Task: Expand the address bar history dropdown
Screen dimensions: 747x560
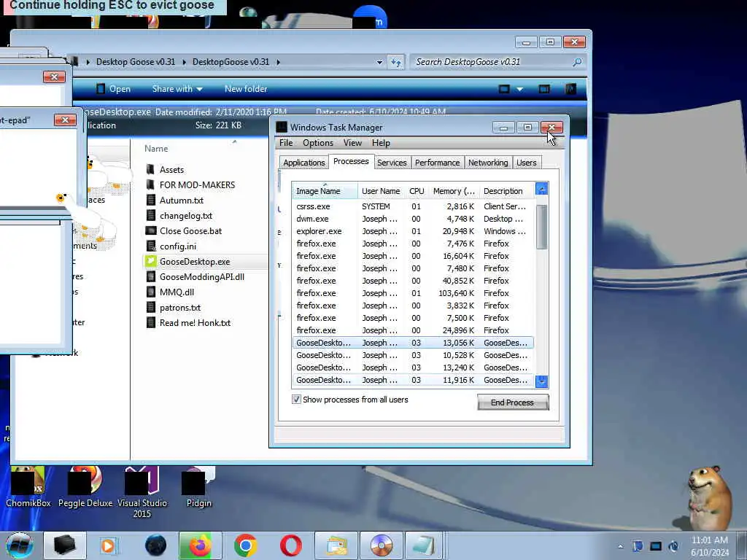Action: coord(379,63)
